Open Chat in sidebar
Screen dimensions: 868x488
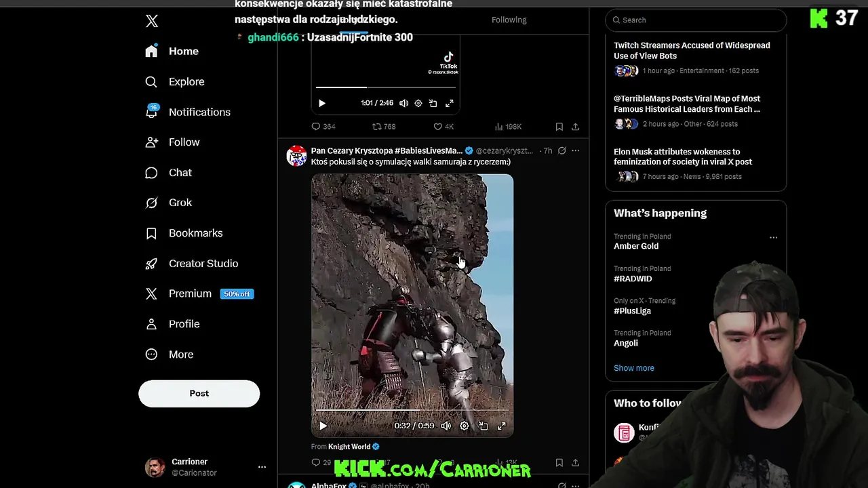point(169,173)
